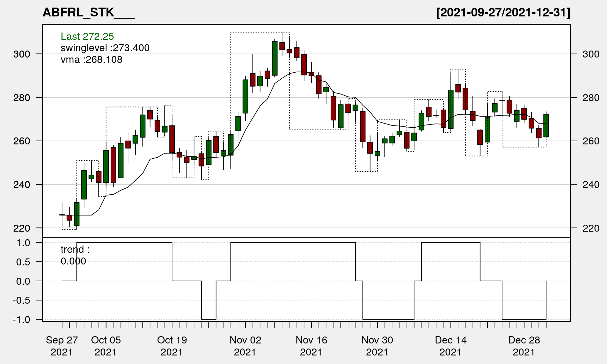Viewport: 607px width, 364px height.
Task: Click the 300 label on left price axis
Action: coord(21,54)
